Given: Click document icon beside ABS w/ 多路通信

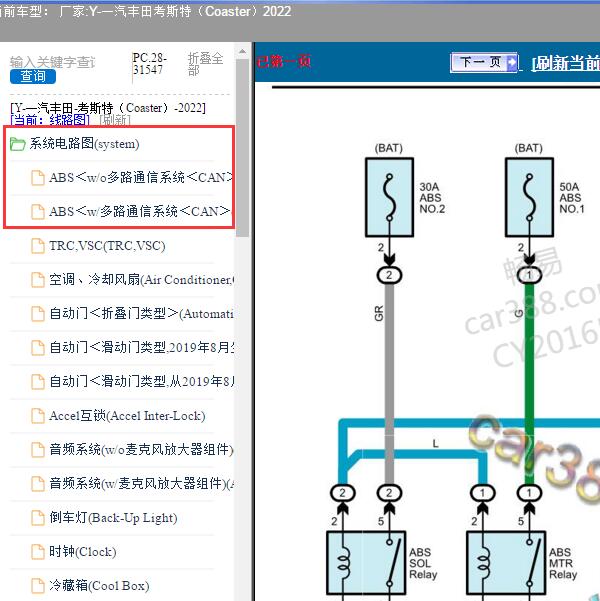Looking at the screenshot, I should pyautogui.click(x=38, y=212).
